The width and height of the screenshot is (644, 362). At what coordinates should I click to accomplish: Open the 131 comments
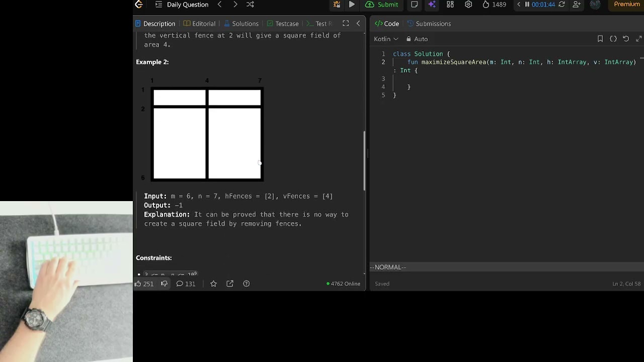pos(186,284)
